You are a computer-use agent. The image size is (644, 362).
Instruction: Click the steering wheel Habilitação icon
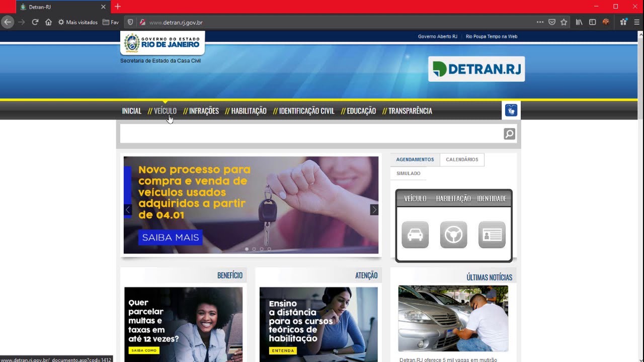pyautogui.click(x=453, y=235)
